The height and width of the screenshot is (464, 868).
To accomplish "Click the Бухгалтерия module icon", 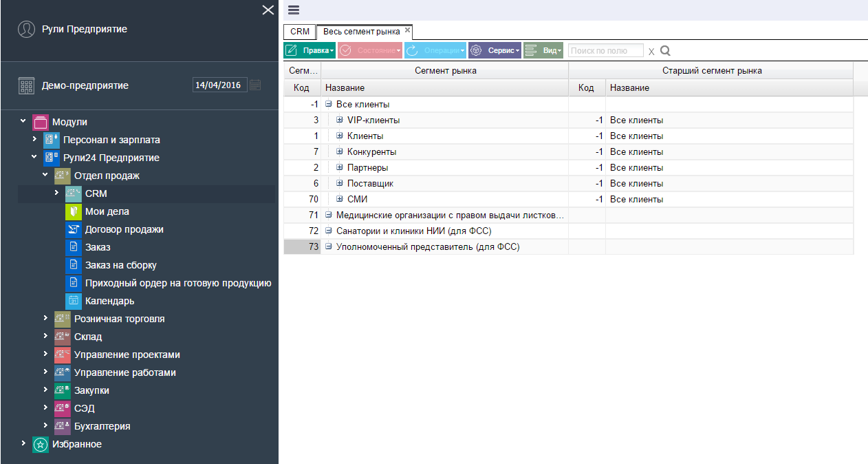I will tap(63, 426).
